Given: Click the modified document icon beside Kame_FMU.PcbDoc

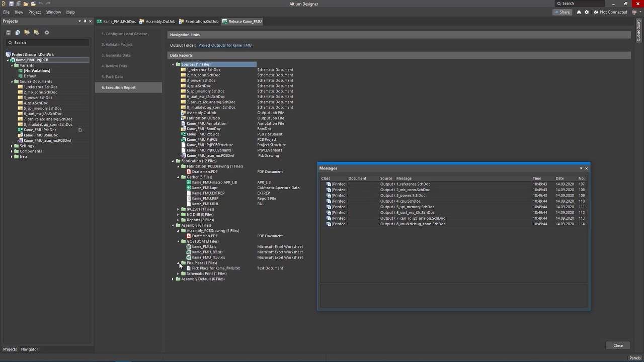Looking at the screenshot, I should [x=79, y=130].
